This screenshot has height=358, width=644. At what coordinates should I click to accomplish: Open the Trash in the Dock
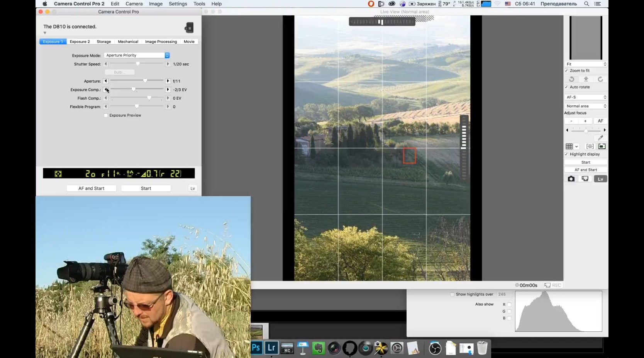click(482, 348)
